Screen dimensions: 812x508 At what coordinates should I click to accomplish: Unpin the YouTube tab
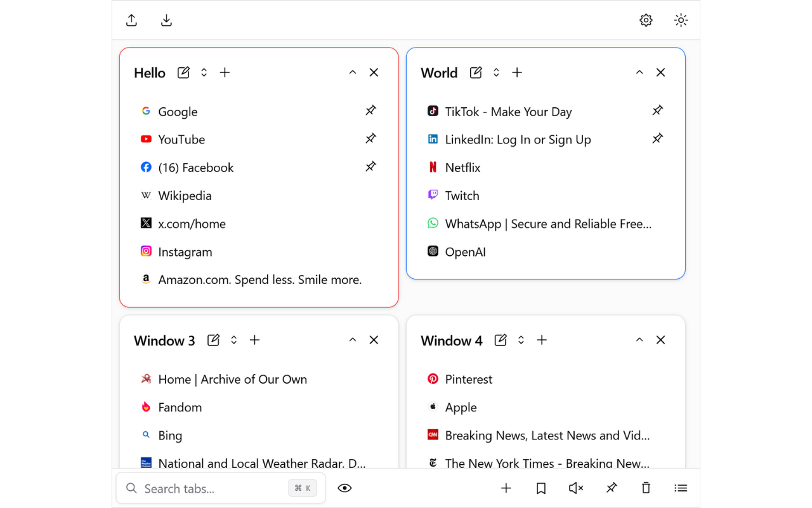pyautogui.click(x=370, y=138)
